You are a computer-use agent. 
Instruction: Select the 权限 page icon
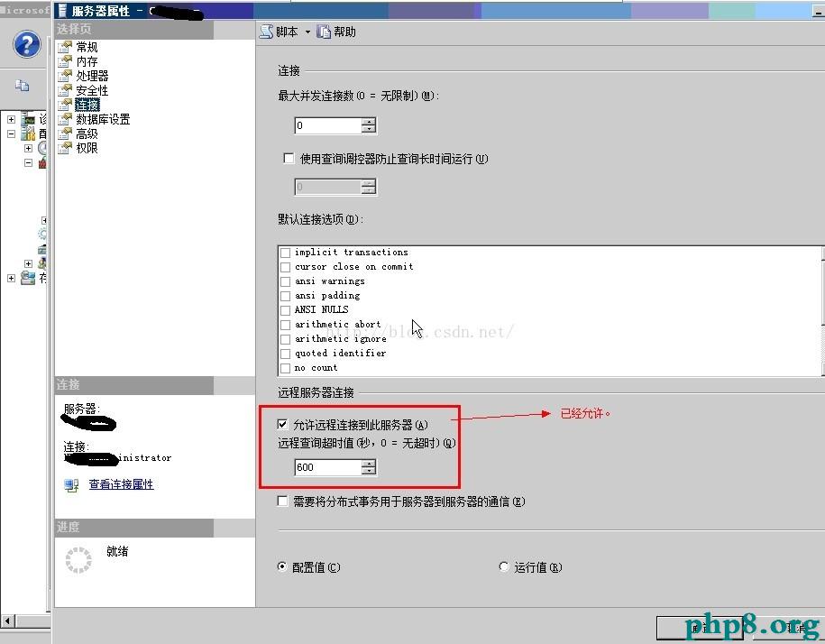coord(65,148)
